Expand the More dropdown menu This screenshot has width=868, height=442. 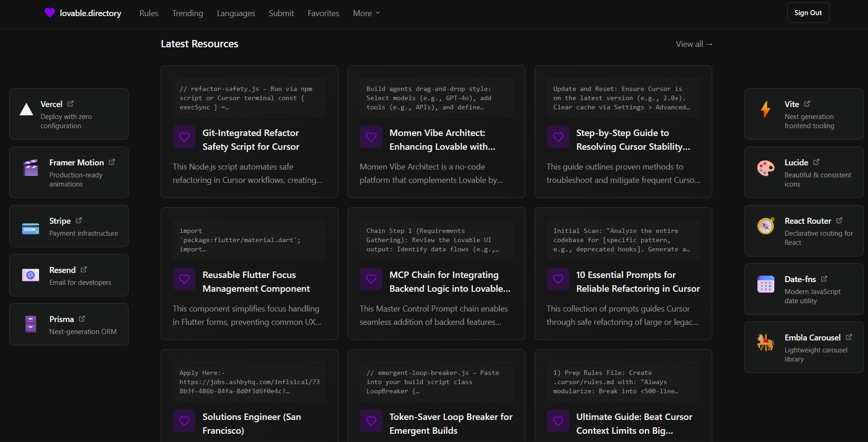pos(366,13)
